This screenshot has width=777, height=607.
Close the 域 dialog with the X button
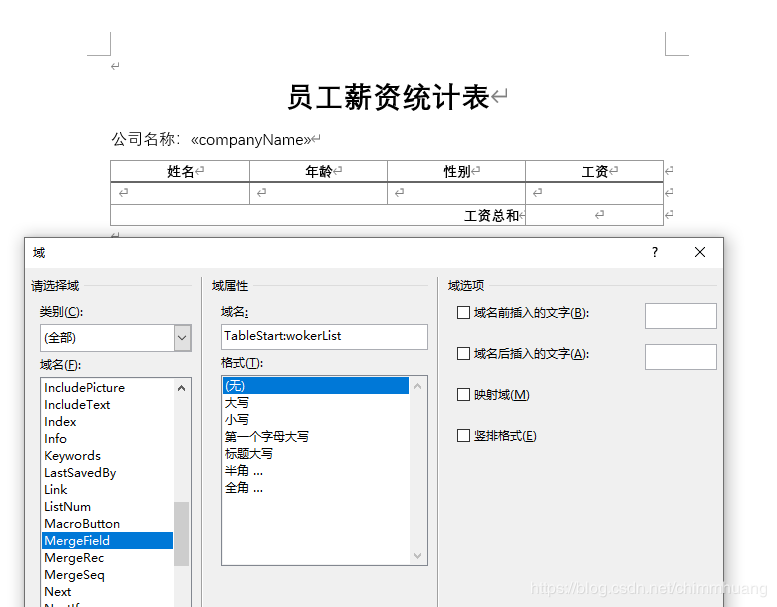700,252
